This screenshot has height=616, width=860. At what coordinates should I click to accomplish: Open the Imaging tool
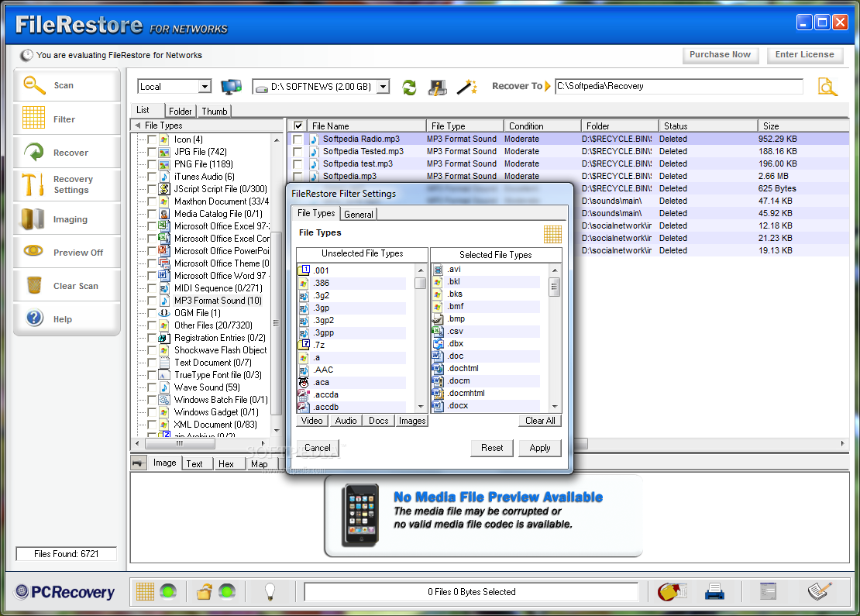tap(67, 219)
